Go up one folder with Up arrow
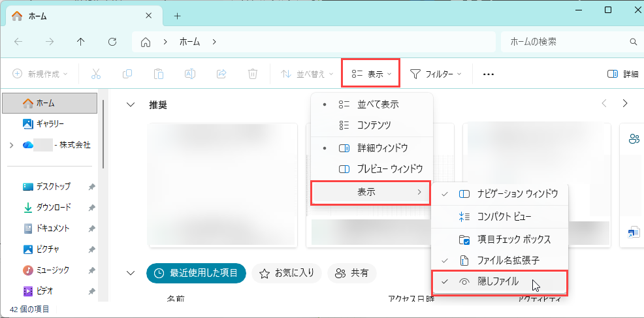 point(81,42)
